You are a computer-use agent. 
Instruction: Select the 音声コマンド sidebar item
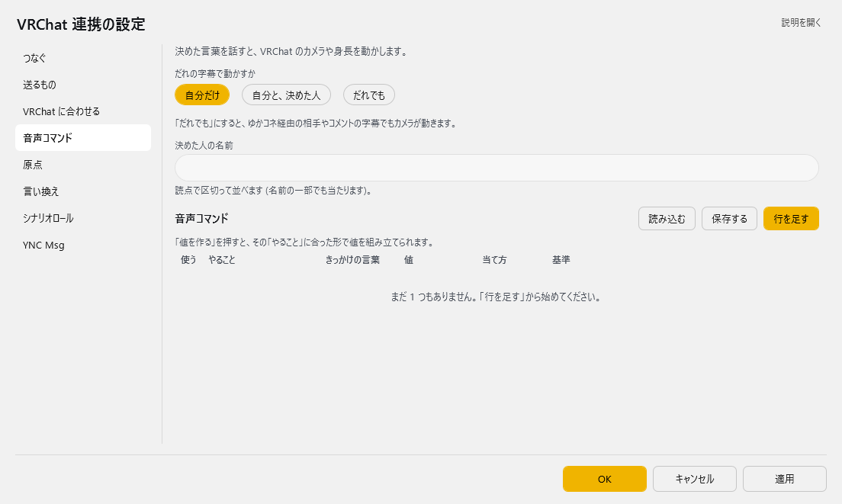coord(82,138)
